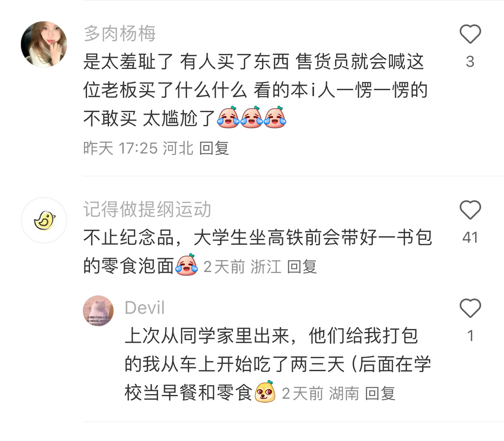
Task: Open the yellow duck avatar profile
Action: [44, 220]
